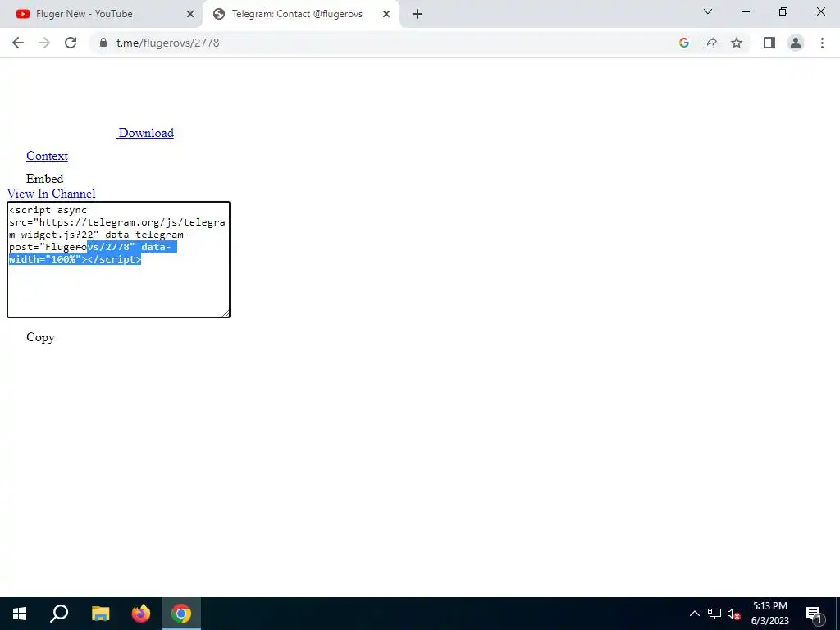The image size is (840, 630).
Task: Follow the Download link
Action: pyautogui.click(x=145, y=133)
